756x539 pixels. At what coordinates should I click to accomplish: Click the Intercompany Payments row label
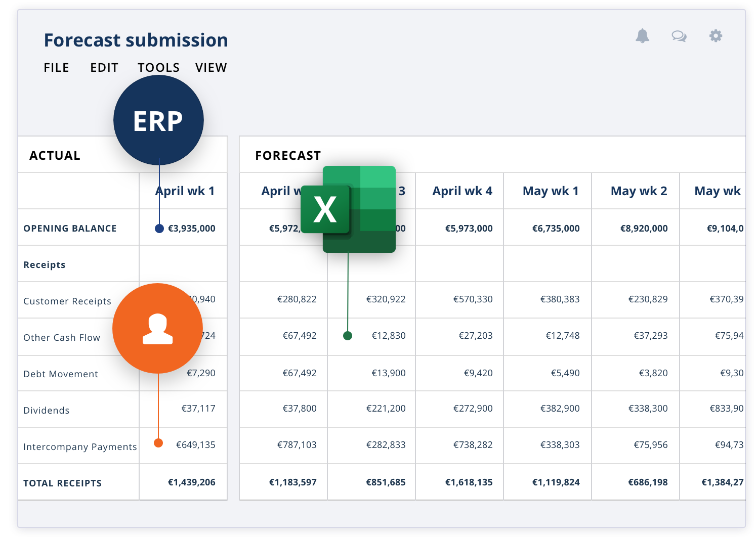click(80, 446)
